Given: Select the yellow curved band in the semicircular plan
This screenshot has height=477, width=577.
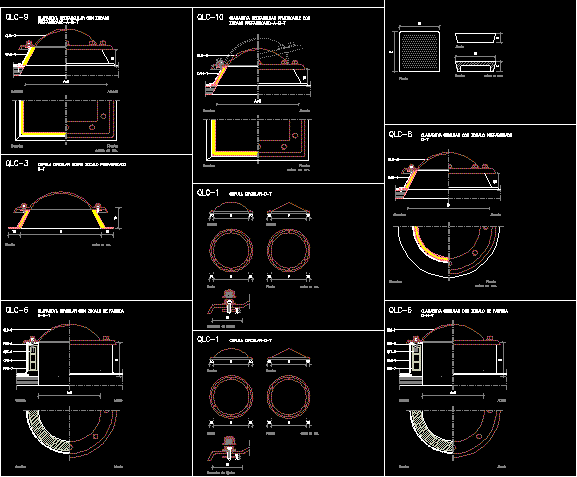Looking at the screenshot, I should click(x=429, y=244).
